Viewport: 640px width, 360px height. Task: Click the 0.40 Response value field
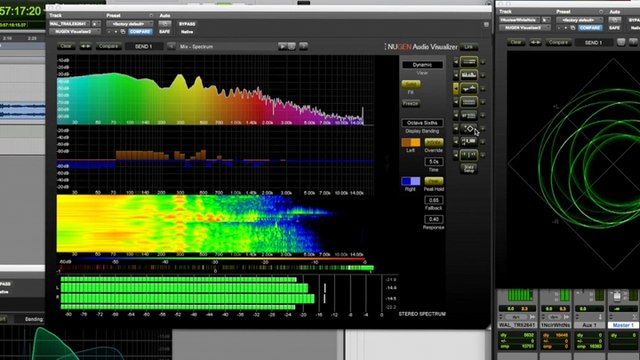point(433,219)
